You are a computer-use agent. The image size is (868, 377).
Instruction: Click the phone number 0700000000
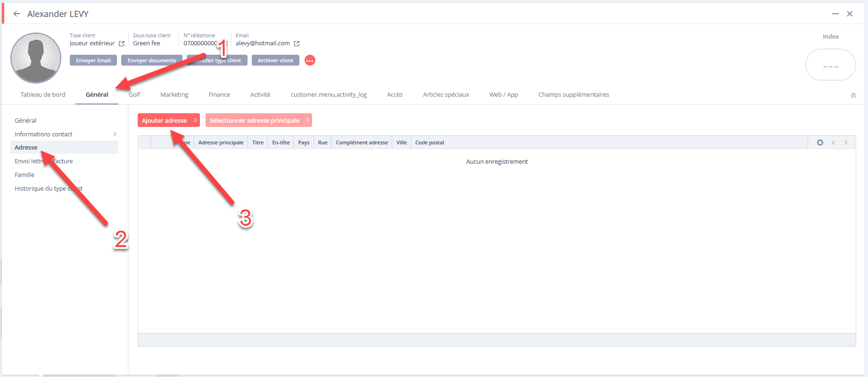pos(200,43)
